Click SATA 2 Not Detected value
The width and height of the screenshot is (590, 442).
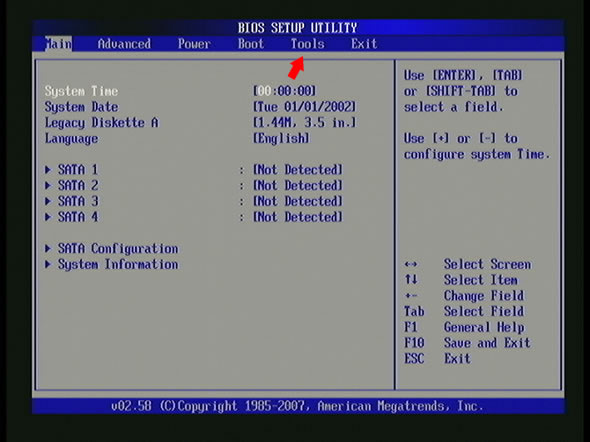[x=298, y=185]
